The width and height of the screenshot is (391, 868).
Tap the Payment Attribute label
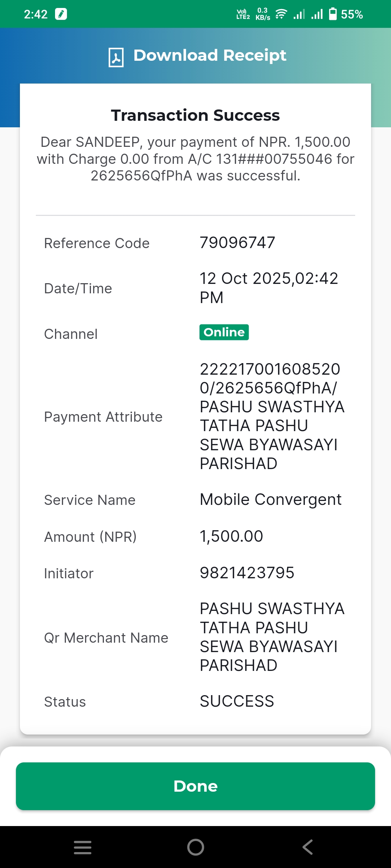tap(103, 417)
